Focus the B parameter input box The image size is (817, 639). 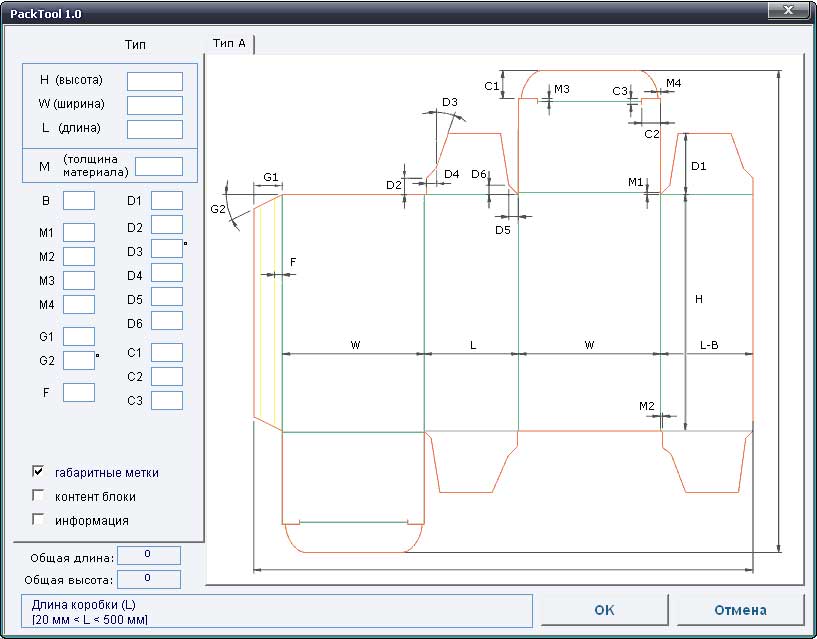79,200
